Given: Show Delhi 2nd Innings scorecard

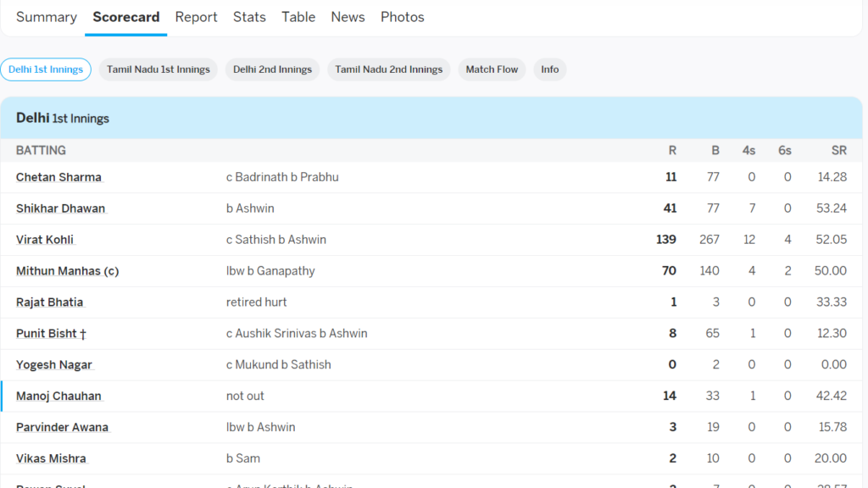Looking at the screenshot, I should [x=272, y=69].
